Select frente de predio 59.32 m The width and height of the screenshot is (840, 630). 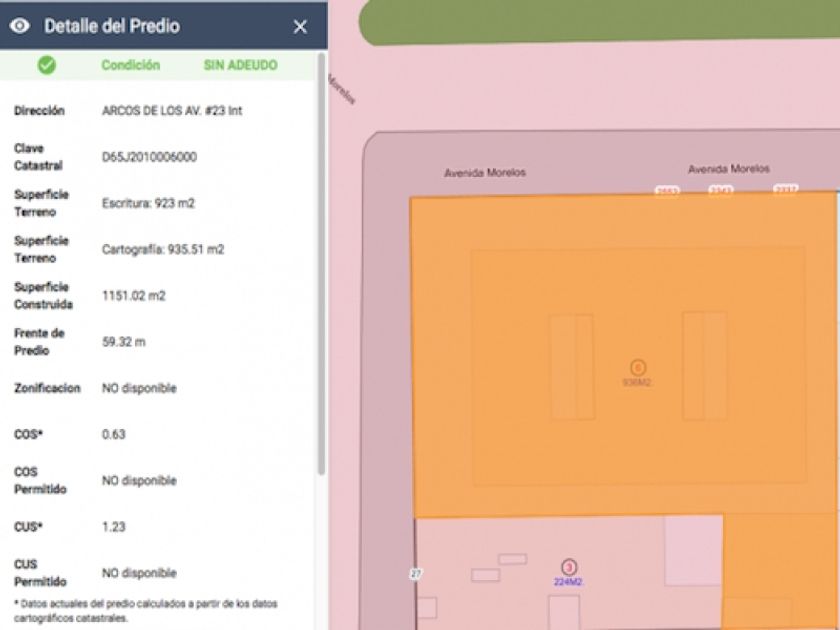coord(124,342)
